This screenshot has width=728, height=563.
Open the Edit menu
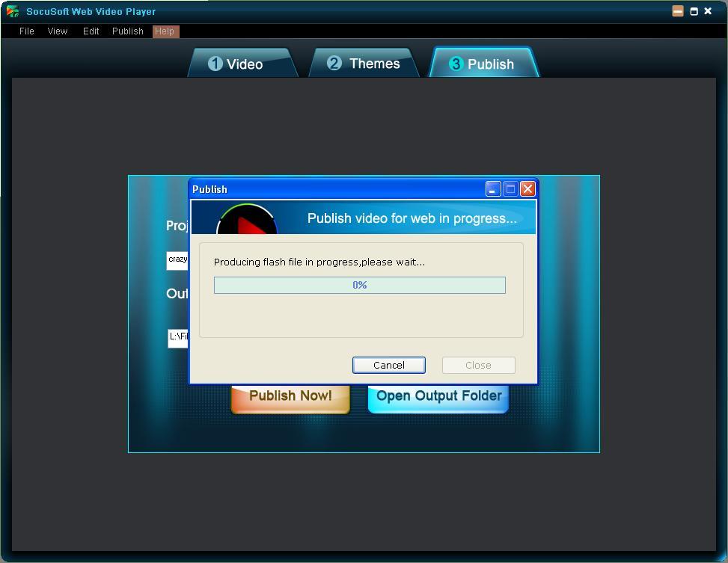[x=90, y=31]
